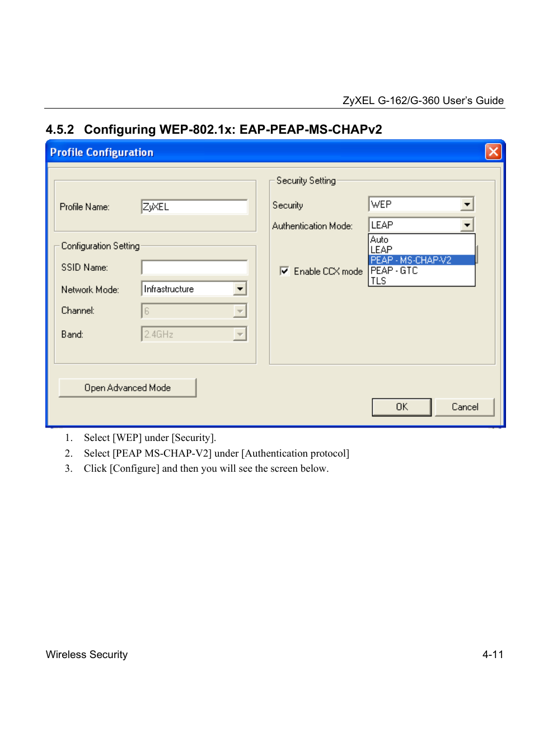The image size is (534, 756).
Task: Click header 'ZyXEL G-162/G-360 User's Guide'
Action: [423, 101]
